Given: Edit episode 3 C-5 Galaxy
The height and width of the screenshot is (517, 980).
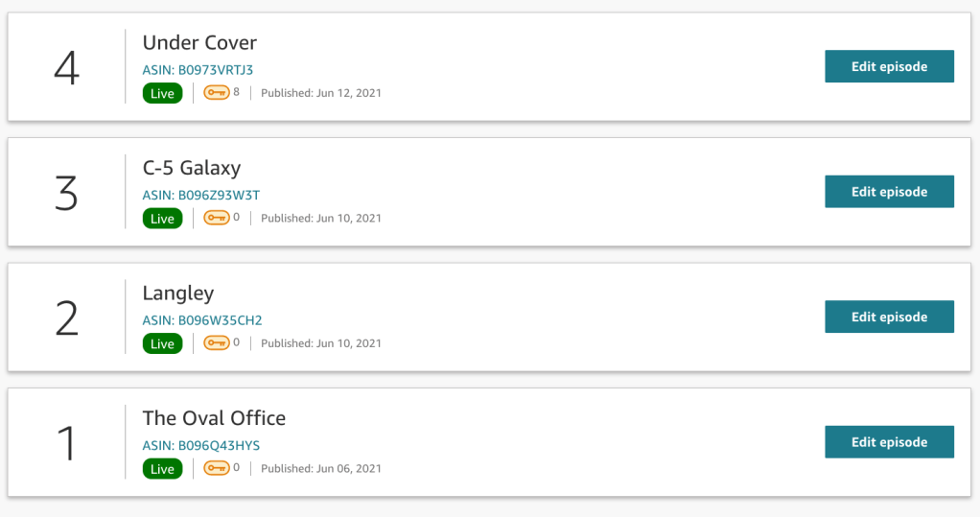Looking at the screenshot, I should [x=889, y=192].
